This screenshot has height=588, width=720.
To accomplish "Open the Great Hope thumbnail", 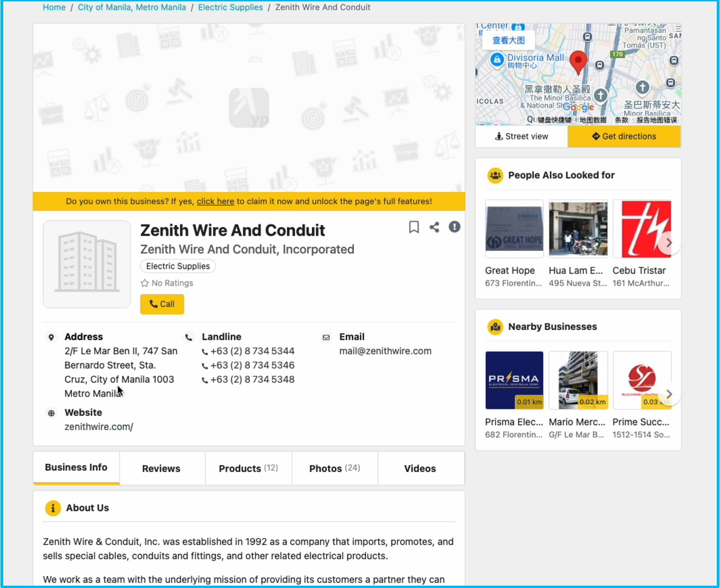I will point(514,229).
